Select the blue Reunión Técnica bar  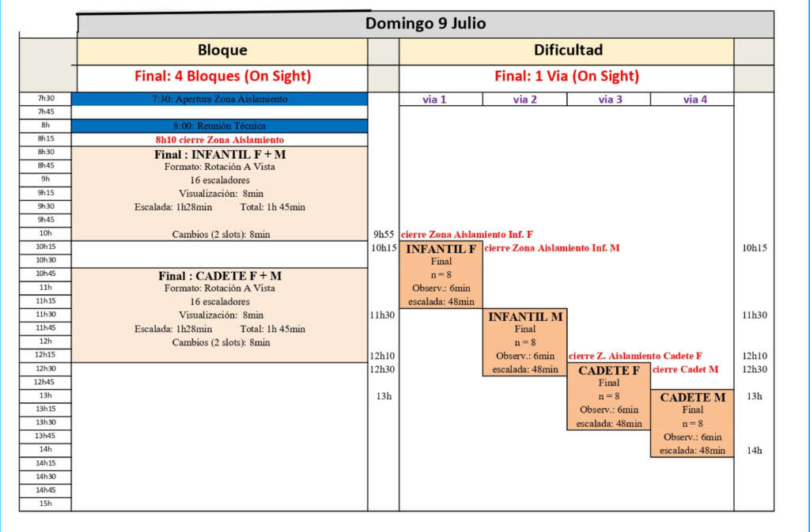tap(220, 126)
